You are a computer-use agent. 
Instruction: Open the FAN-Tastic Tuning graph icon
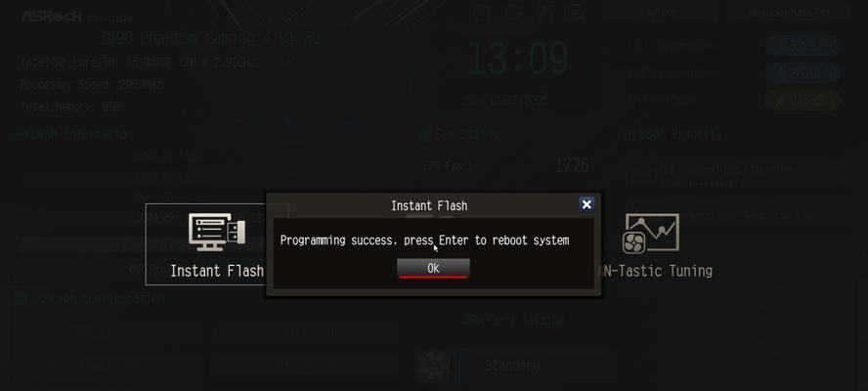tap(651, 234)
